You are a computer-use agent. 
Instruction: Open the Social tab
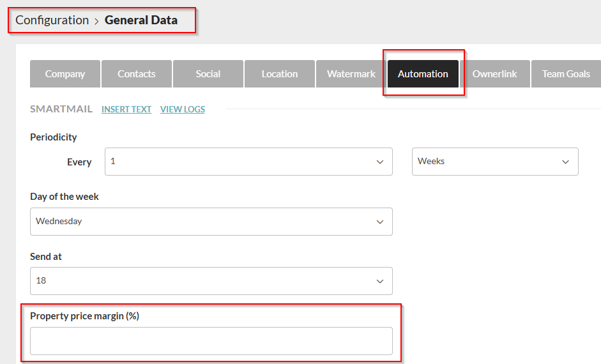(x=208, y=73)
